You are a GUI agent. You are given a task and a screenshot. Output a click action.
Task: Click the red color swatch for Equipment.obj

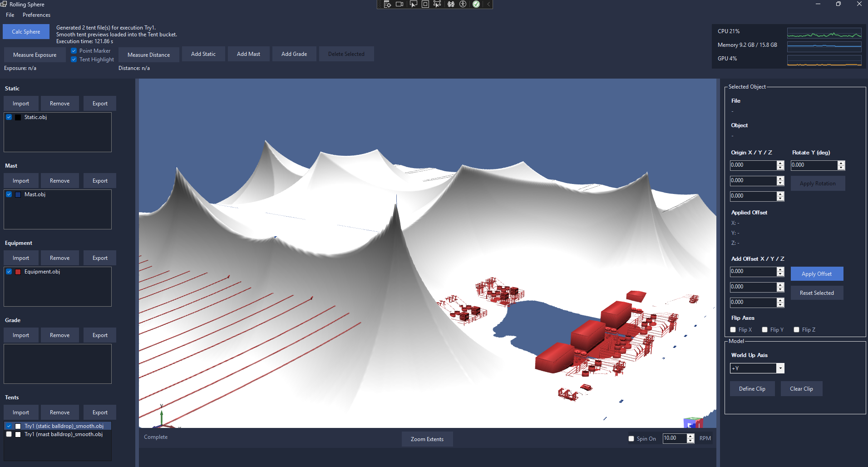click(18, 272)
